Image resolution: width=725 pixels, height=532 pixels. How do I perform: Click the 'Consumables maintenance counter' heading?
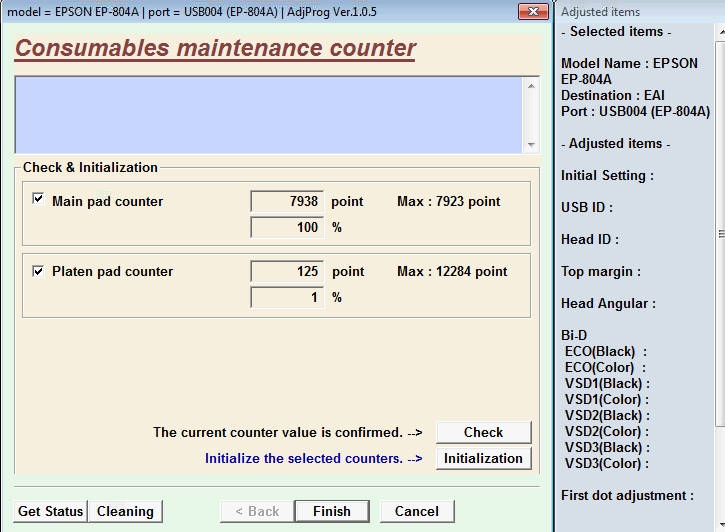215,48
